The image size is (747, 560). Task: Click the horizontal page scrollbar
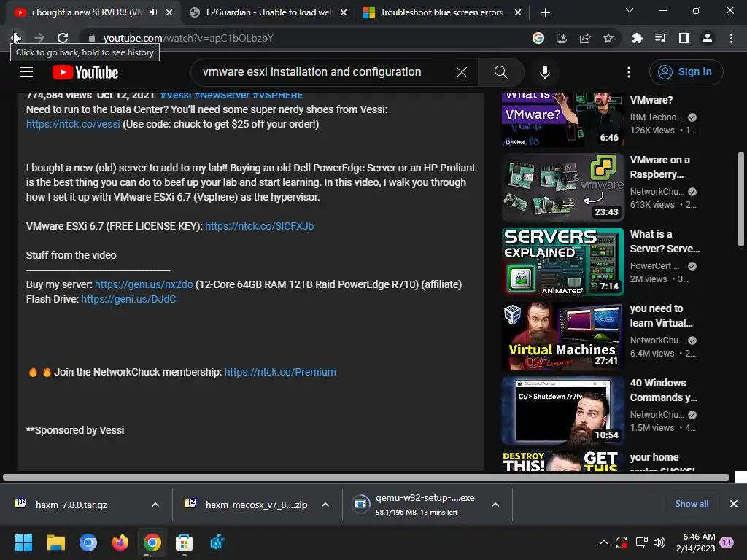click(366, 477)
